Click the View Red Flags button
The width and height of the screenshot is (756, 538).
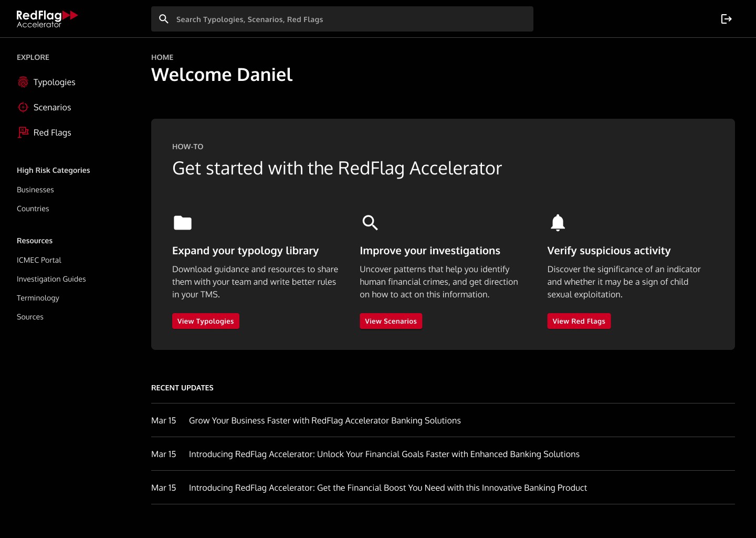click(x=579, y=321)
